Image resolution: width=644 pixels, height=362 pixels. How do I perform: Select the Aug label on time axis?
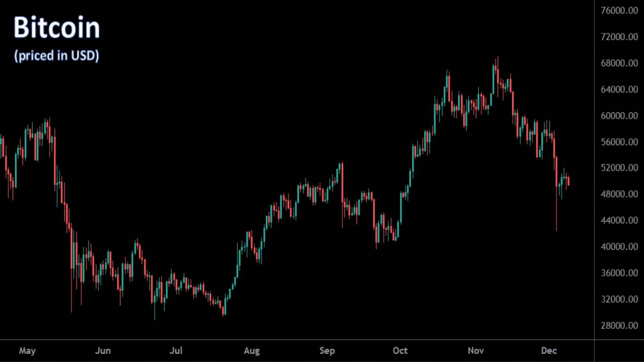pyautogui.click(x=252, y=351)
